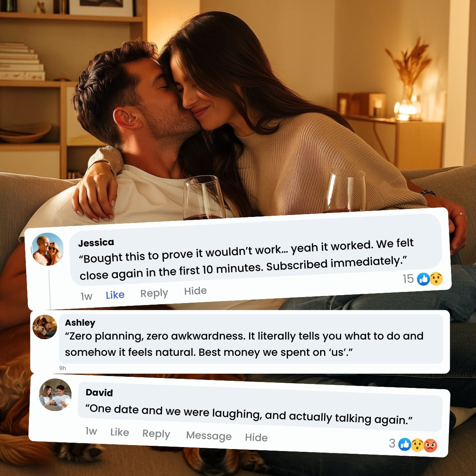Click the wow emoji reaction on David's comment
Screen dimensions: 476x476
[417, 445]
